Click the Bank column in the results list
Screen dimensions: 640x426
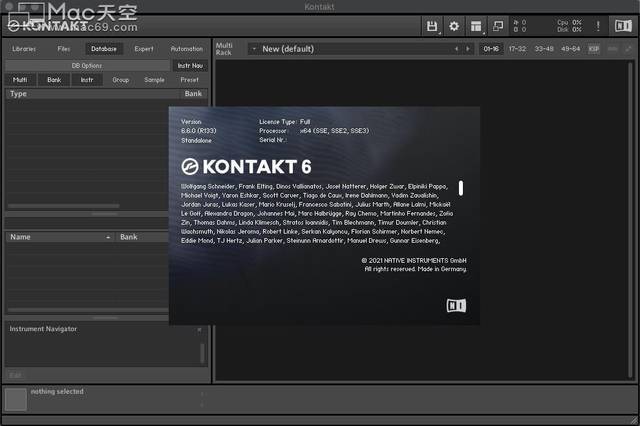(143, 237)
